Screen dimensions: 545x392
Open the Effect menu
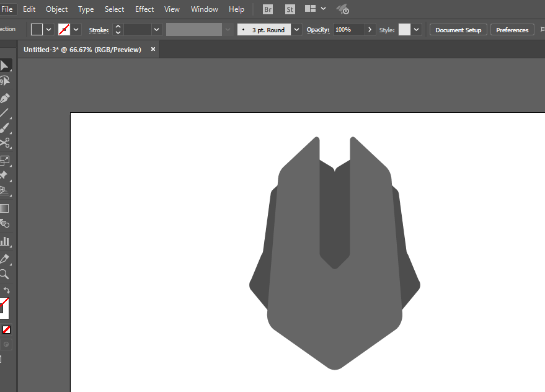(144, 9)
